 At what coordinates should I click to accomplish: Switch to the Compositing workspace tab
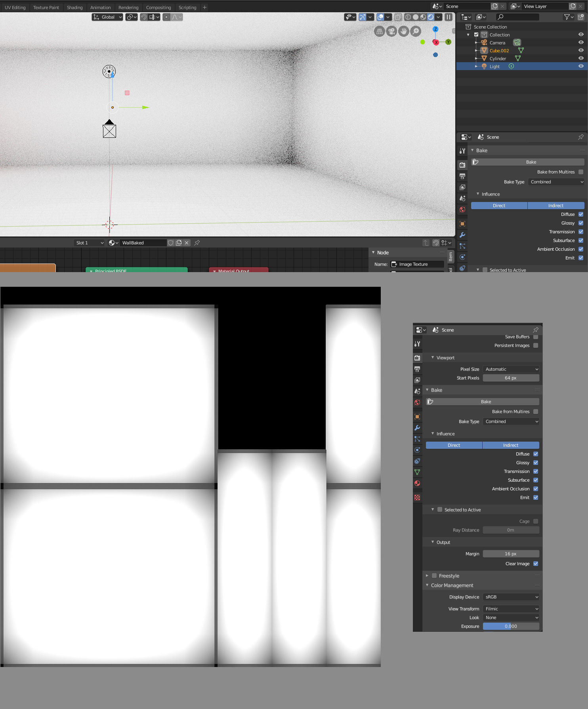(x=158, y=8)
